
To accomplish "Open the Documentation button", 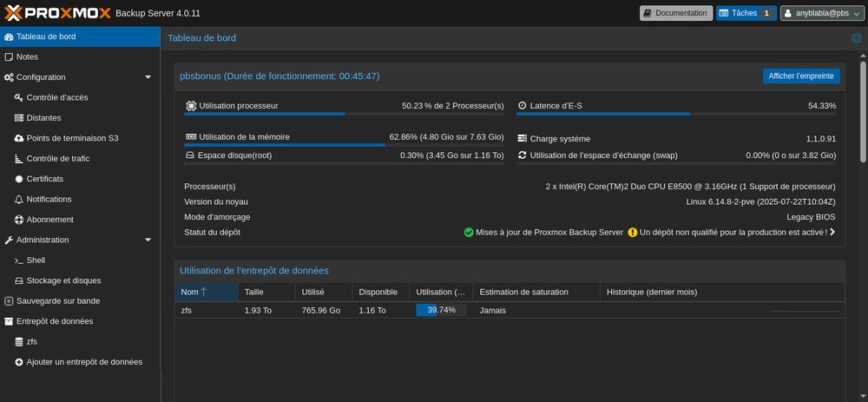I will [676, 13].
